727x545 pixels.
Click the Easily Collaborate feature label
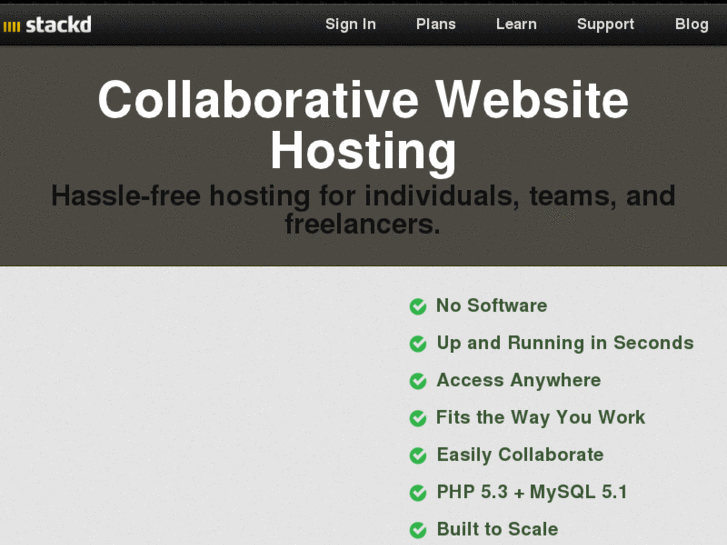click(520, 455)
